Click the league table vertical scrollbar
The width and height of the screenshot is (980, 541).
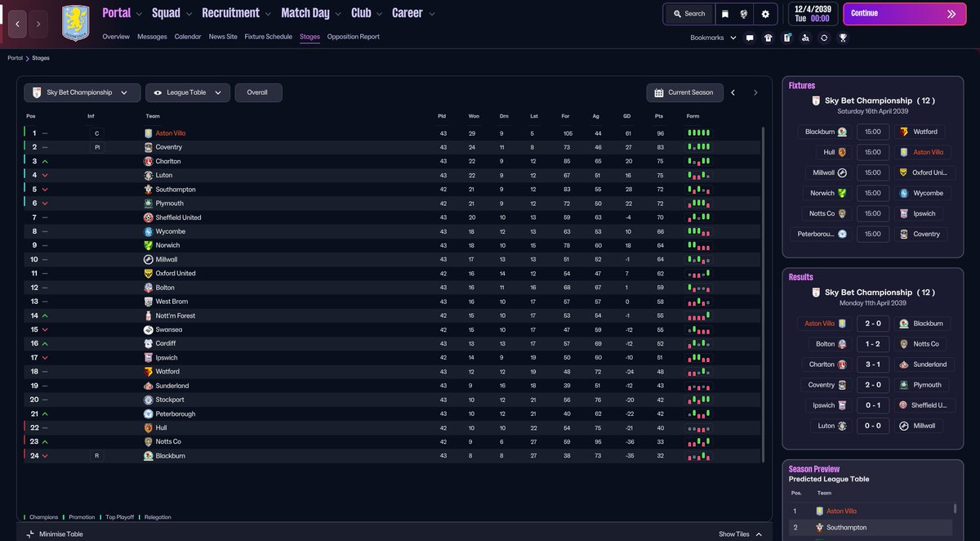[x=764, y=294]
